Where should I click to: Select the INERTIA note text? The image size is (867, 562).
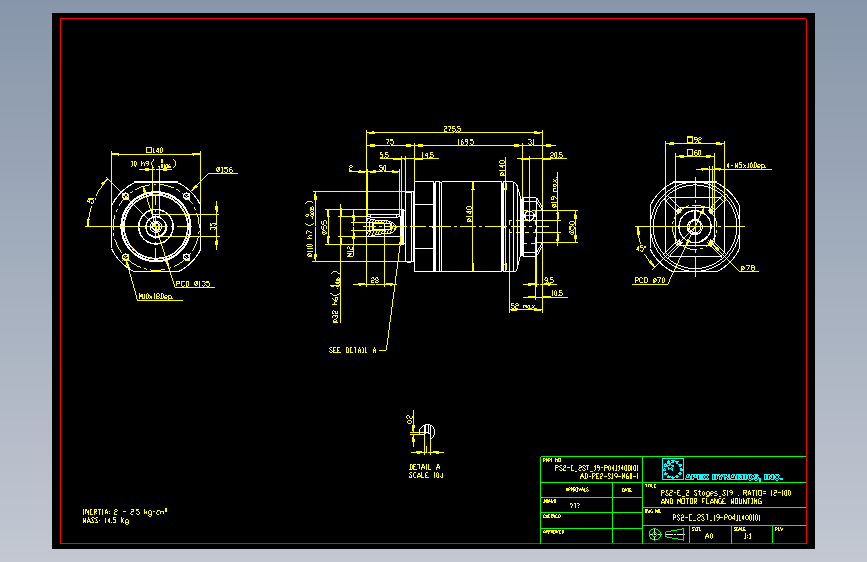(124, 512)
